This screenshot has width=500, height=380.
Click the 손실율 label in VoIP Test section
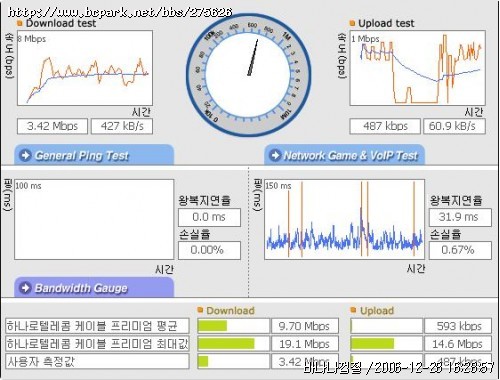coord(445,234)
